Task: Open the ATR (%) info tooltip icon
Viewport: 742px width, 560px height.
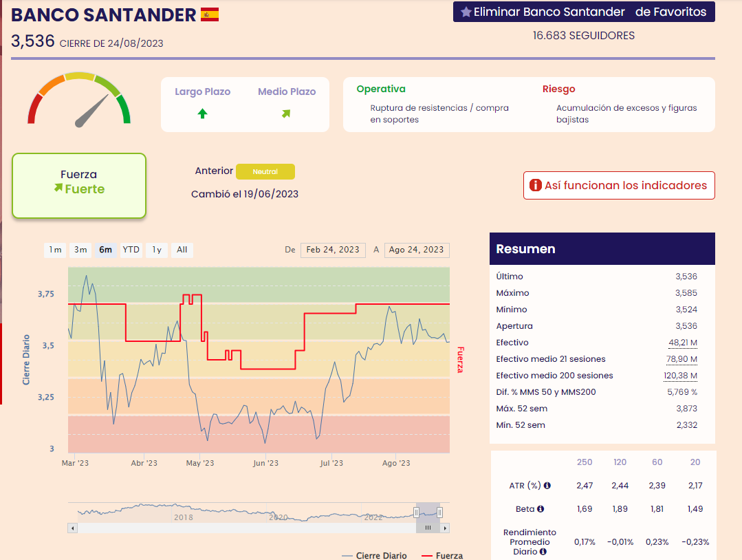Action: point(547,485)
